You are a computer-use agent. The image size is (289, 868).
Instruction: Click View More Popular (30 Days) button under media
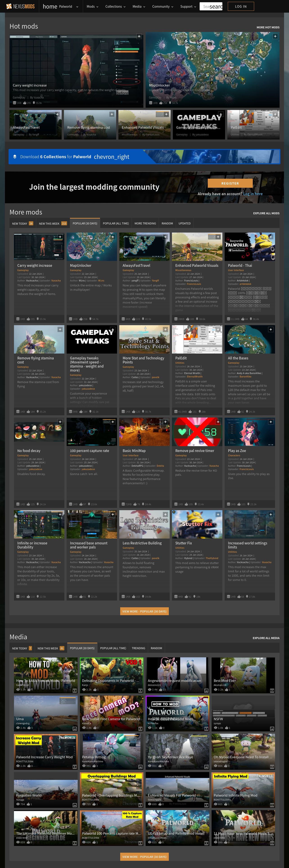pyautogui.click(x=144, y=857)
